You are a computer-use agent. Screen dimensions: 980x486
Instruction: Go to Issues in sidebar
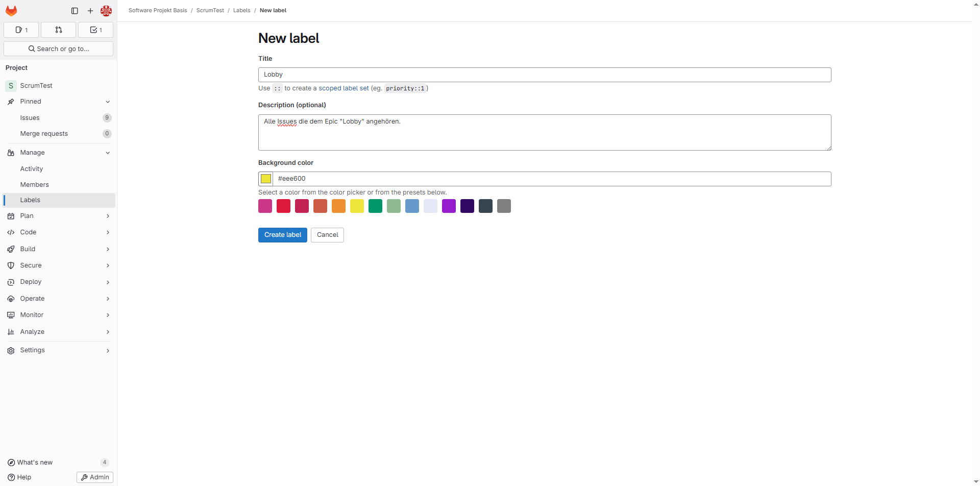(x=30, y=118)
